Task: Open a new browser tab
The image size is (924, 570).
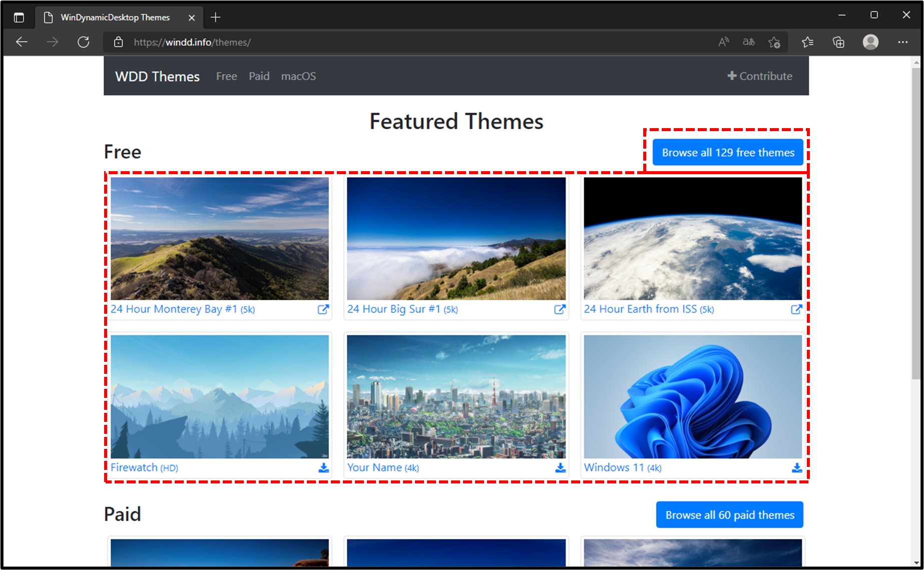Action: click(216, 18)
